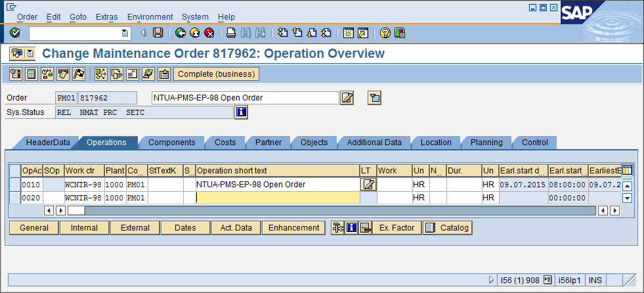Open the Edit menu
Image resolution: width=644 pixels, height=293 pixels.
point(53,17)
